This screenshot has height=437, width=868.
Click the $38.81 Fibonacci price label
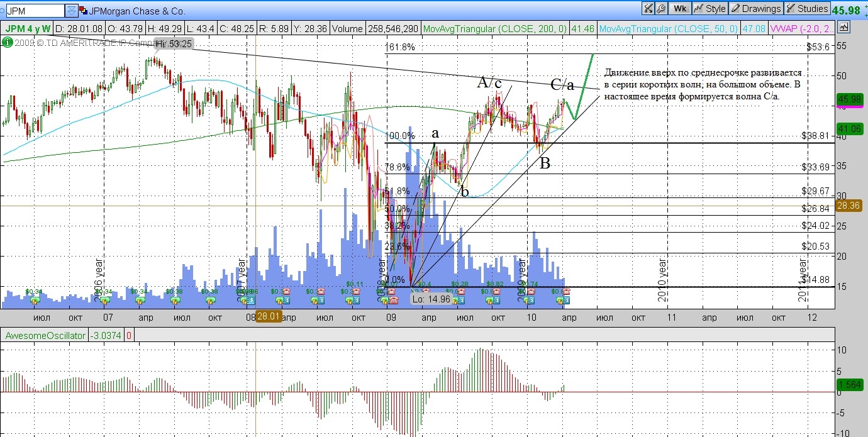pos(818,135)
